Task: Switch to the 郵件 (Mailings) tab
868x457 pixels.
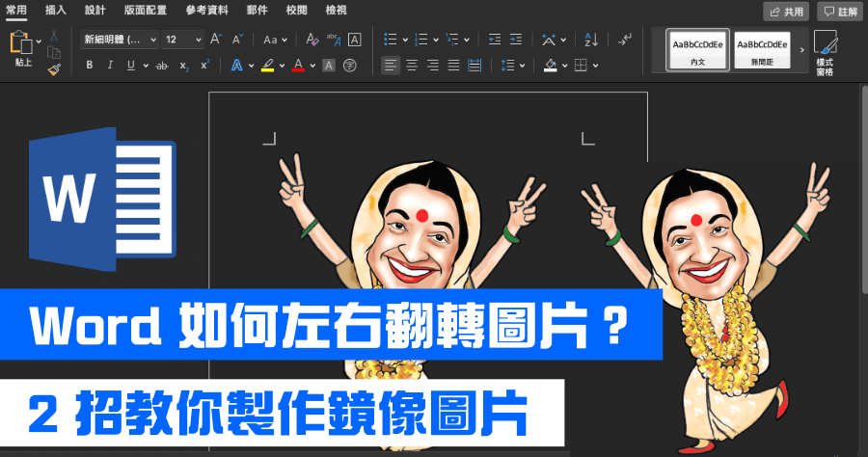Action: click(x=257, y=10)
